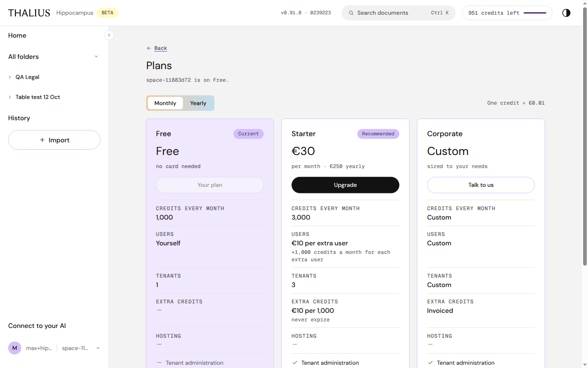
Task: Upgrade to the Starter plan
Action: (x=345, y=185)
